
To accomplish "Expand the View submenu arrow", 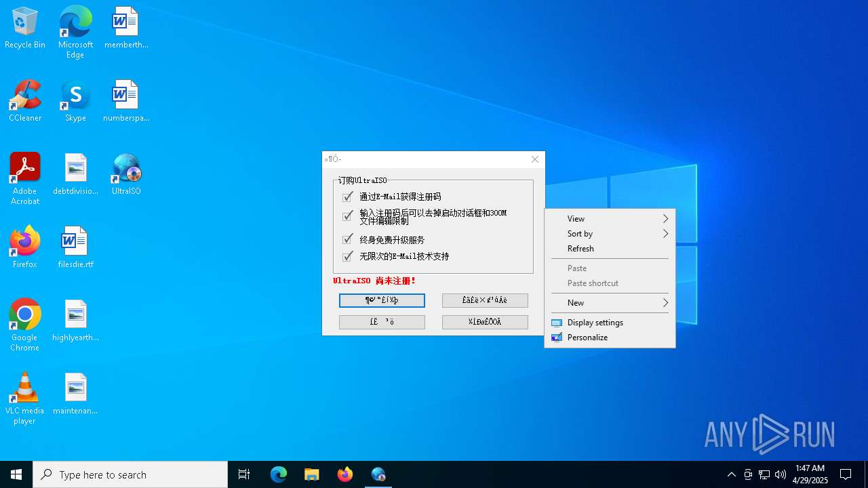I will 665,219.
